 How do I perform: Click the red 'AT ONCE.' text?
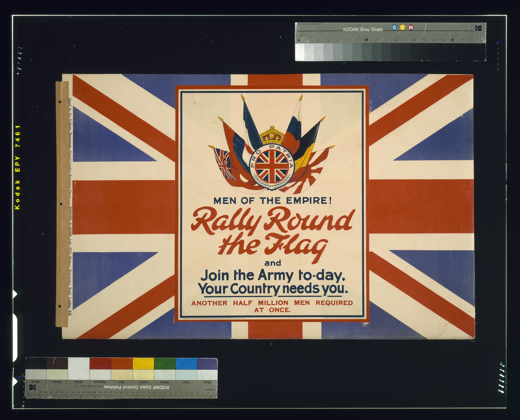[272, 310]
